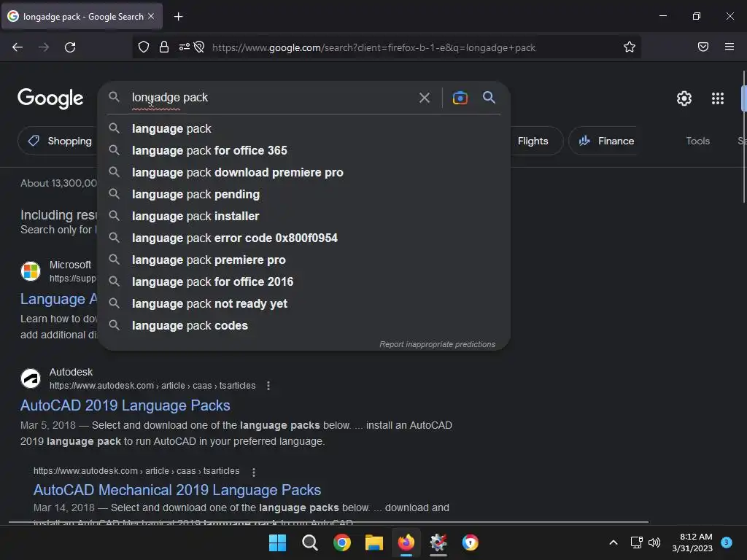Switch to Firefox on the taskbar
The image size is (747, 560).
406,542
